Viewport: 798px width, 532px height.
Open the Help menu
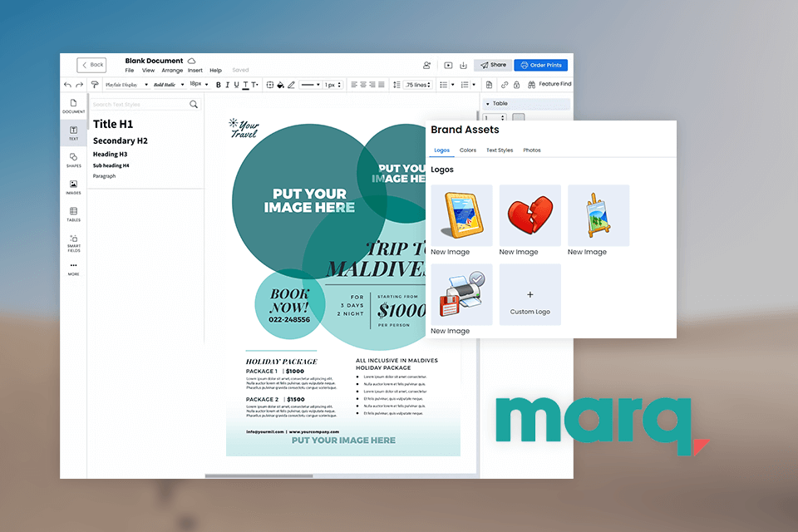pos(216,71)
